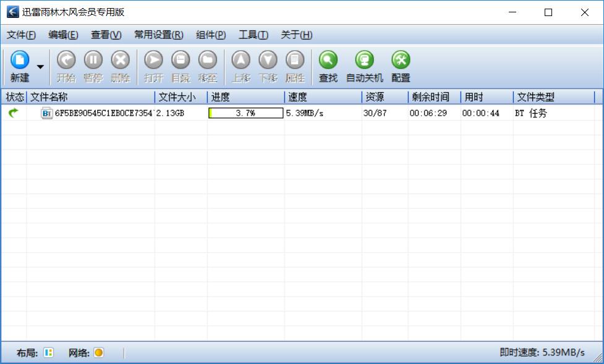The height and width of the screenshot is (364, 604).
Task: Open the 常用设置(R) menu
Action: 159,35
